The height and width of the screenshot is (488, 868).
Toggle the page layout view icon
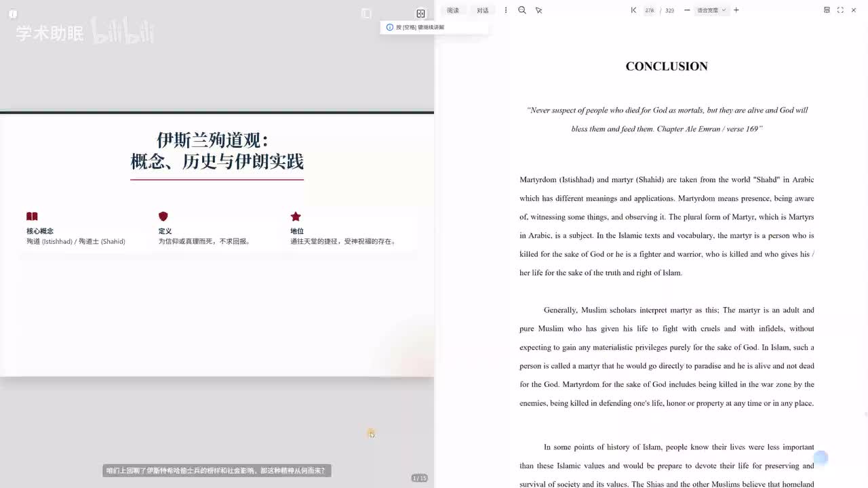(827, 10)
